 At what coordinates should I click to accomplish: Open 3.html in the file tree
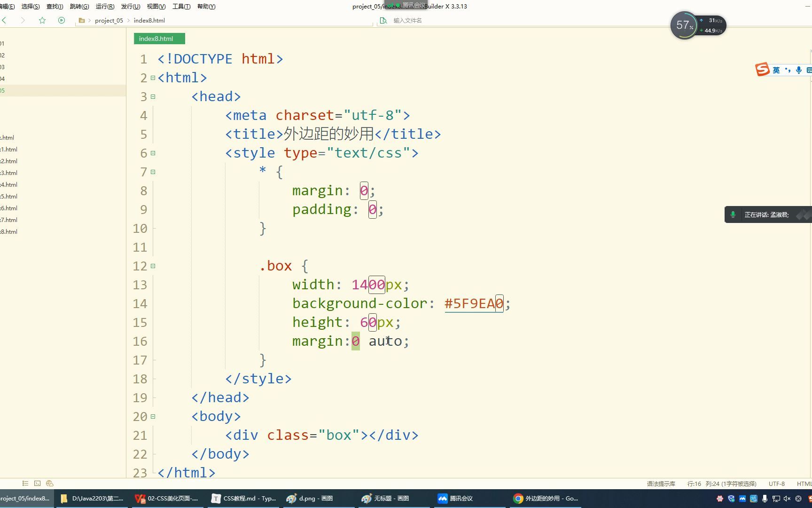point(9,173)
